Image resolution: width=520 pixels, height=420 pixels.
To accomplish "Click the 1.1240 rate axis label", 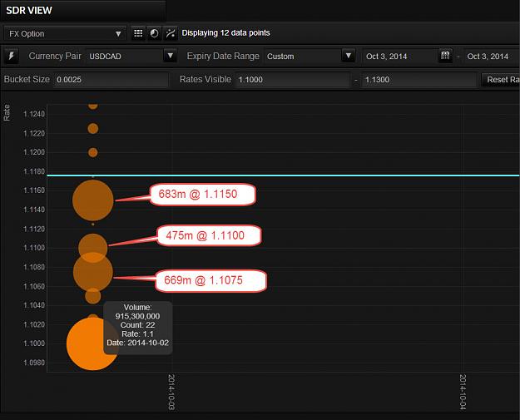I will (x=34, y=114).
